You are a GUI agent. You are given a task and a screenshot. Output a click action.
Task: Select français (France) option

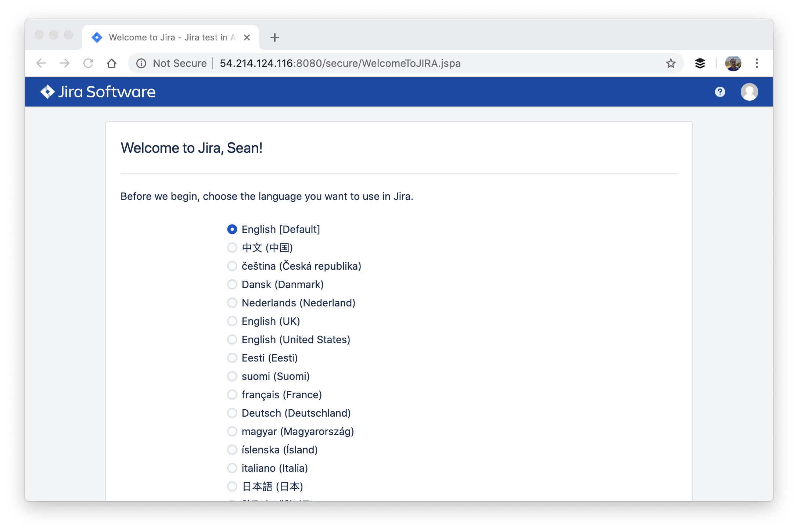(232, 395)
